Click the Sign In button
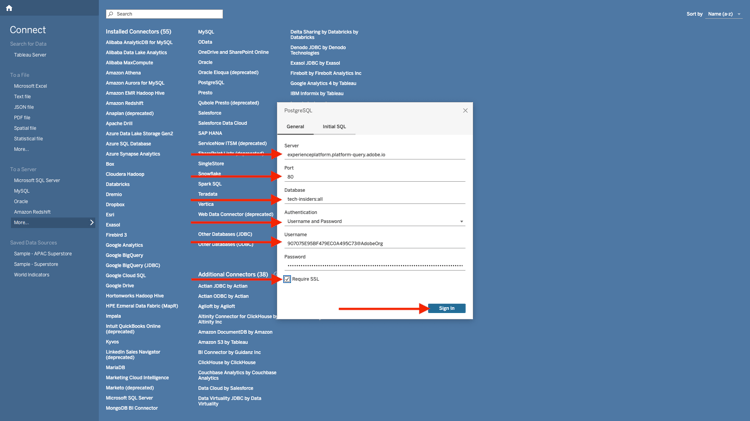 447,308
